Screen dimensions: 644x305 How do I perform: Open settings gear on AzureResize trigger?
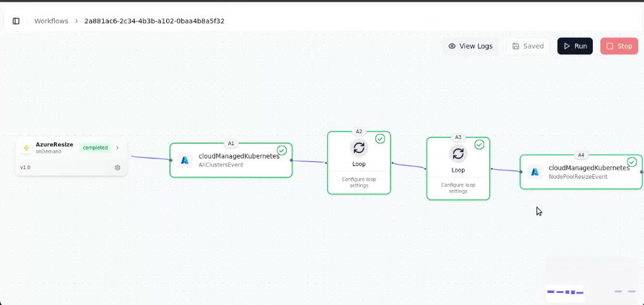(117, 167)
